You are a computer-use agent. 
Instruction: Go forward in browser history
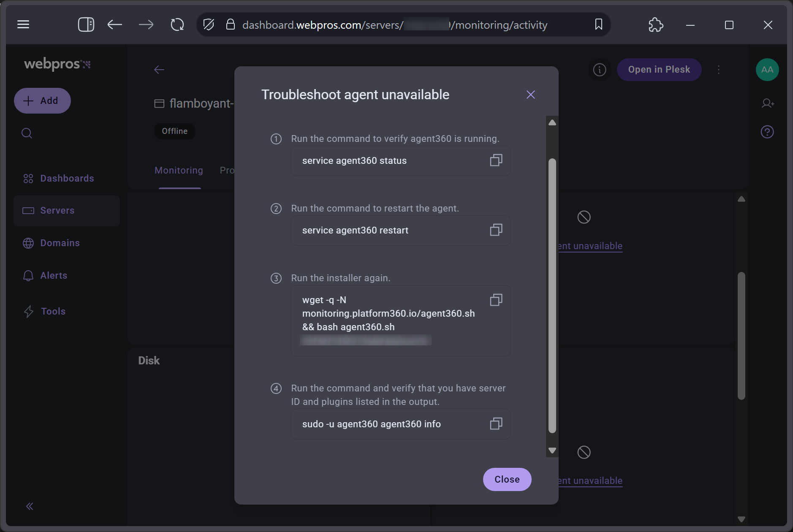coord(146,24)
